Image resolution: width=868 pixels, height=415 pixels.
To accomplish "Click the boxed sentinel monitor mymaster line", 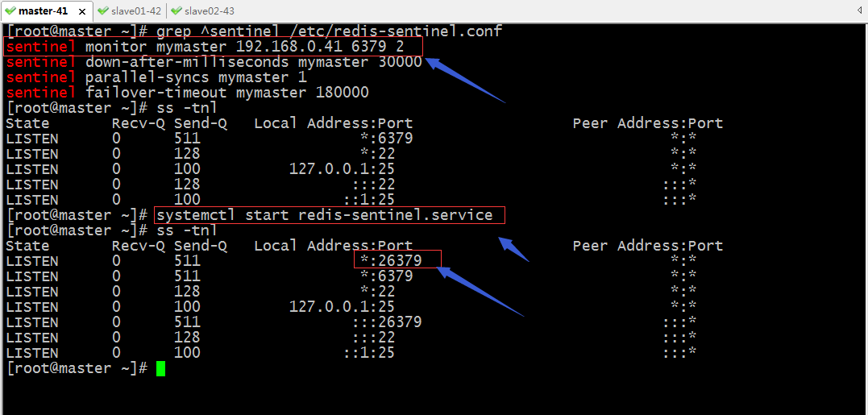I will (x=213, y=47).
